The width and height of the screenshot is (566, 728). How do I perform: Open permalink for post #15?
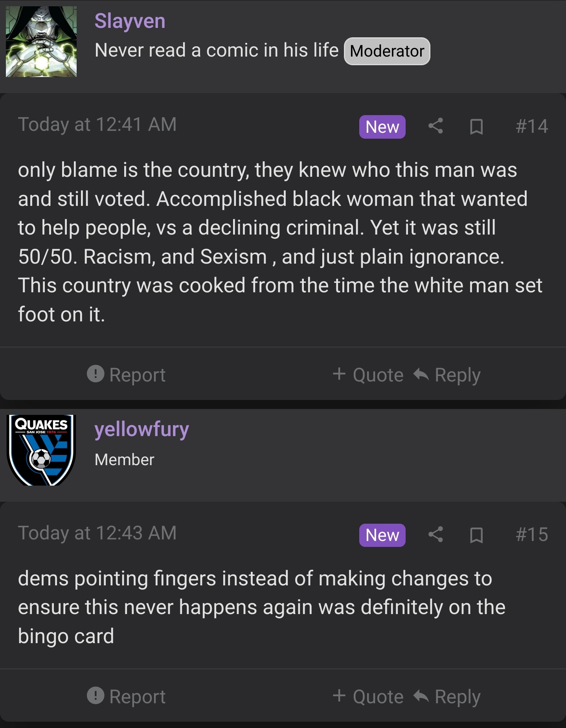532,535
